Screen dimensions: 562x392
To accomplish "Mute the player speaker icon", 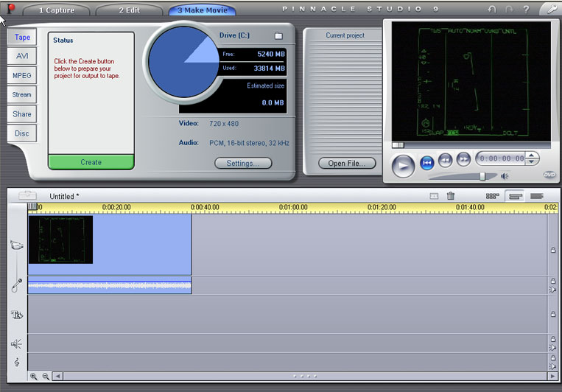I will coord(505,176).
